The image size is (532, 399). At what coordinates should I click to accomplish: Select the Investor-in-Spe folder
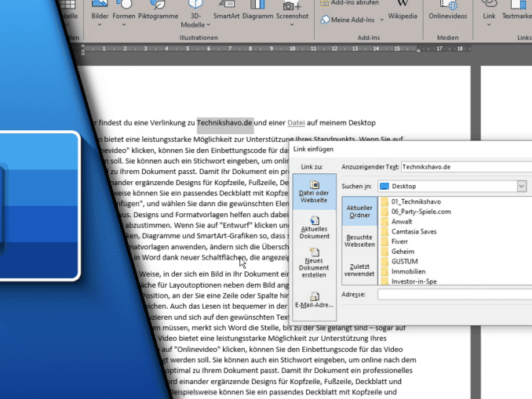click(x=414, y=281)
